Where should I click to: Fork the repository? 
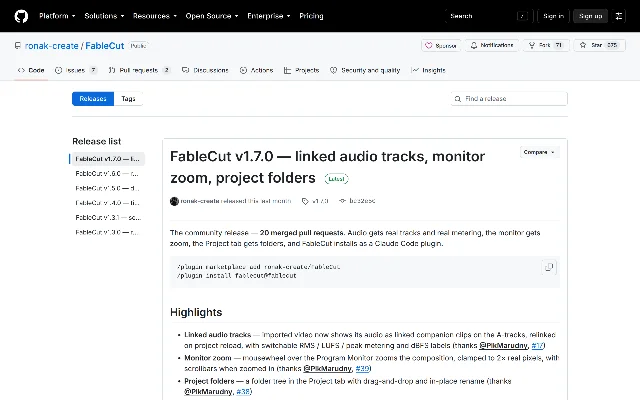point(546,45)
